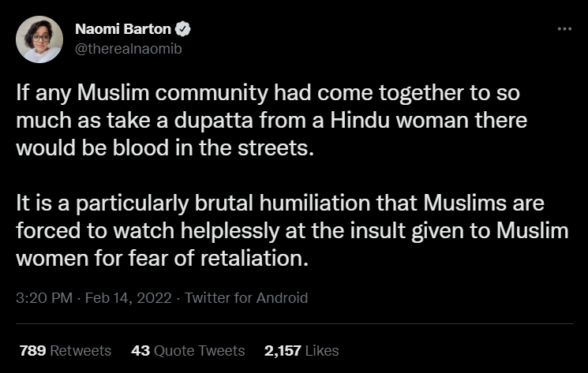Open the Naomi Barton display name link

click(x=123, y=30)
